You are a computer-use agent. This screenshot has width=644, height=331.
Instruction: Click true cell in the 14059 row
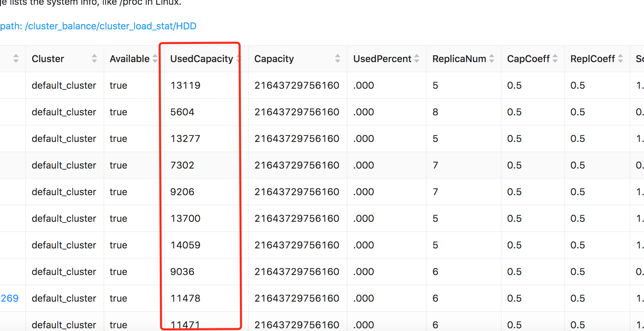click(118, 245)
